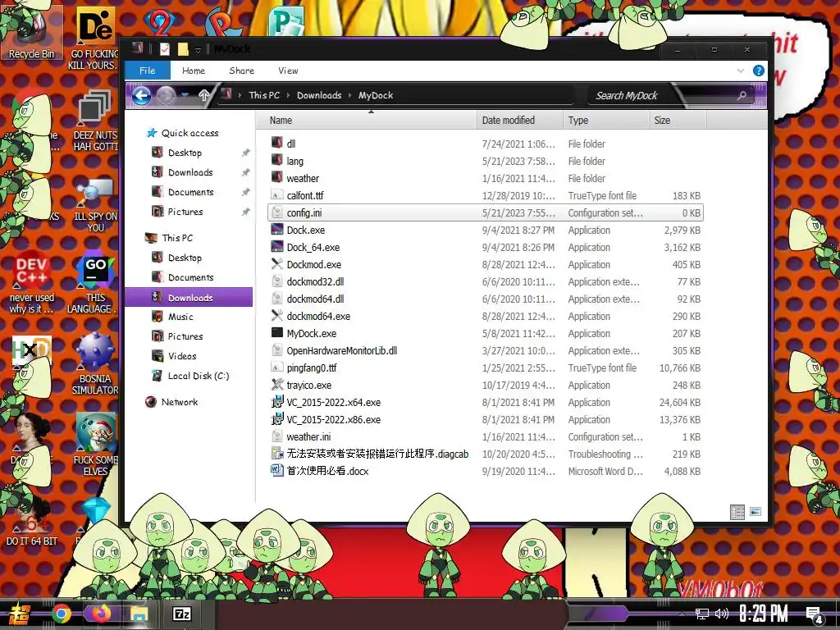This screenshot has height=630, width=840.
Task: Open the Recycle Bin desktop icon
Action: click(x=32, y=32)
